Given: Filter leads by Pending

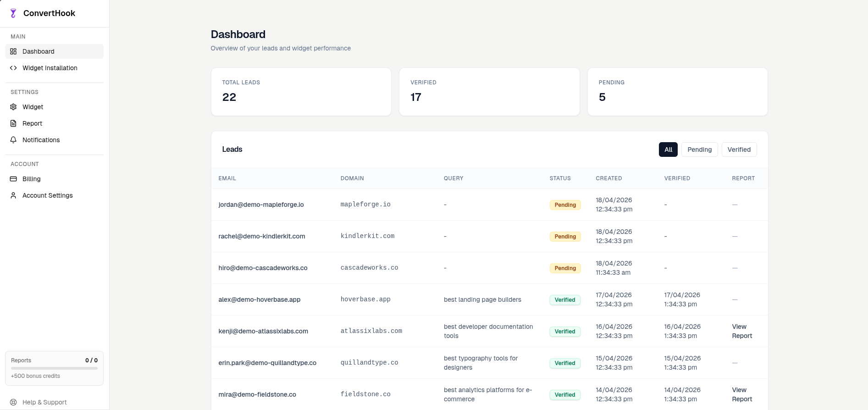Looking at the screenshot, I should click(699, 150).
